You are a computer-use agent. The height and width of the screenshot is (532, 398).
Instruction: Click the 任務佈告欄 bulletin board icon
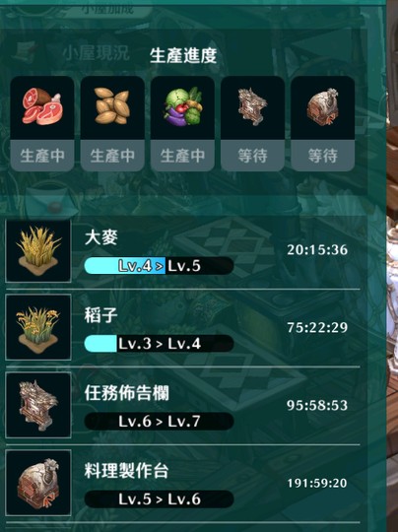(38, 405)
